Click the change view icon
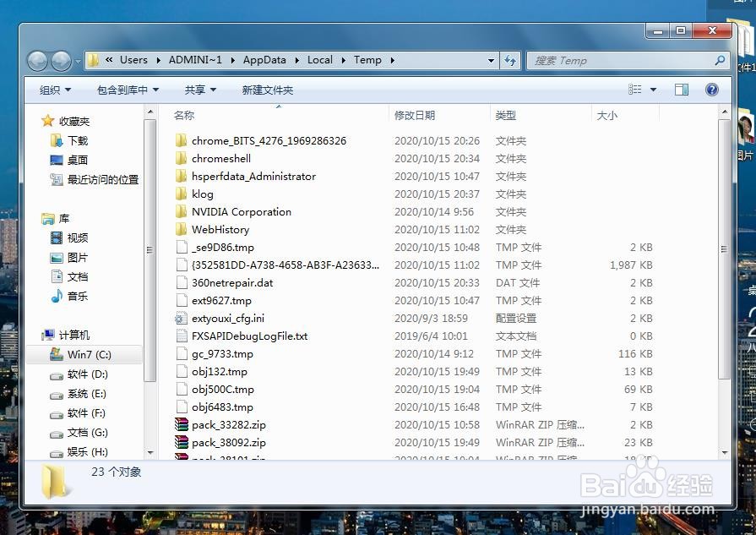This screenshot has height=535, width=756. pyautogui.click(x=635, y=90)
